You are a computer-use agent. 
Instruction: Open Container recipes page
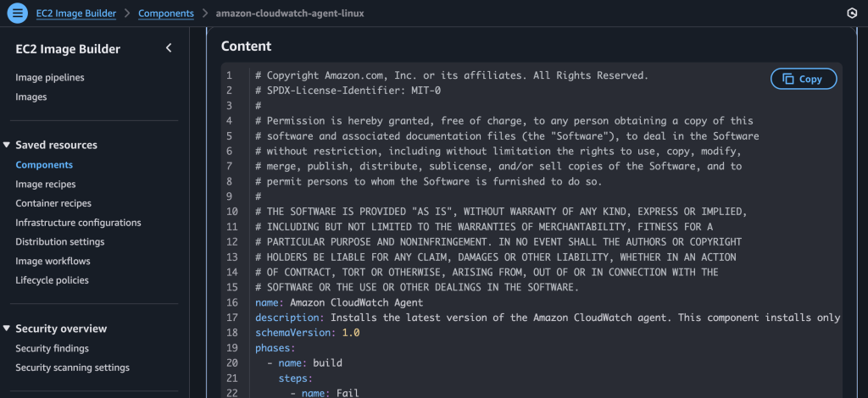coord(53,203)
